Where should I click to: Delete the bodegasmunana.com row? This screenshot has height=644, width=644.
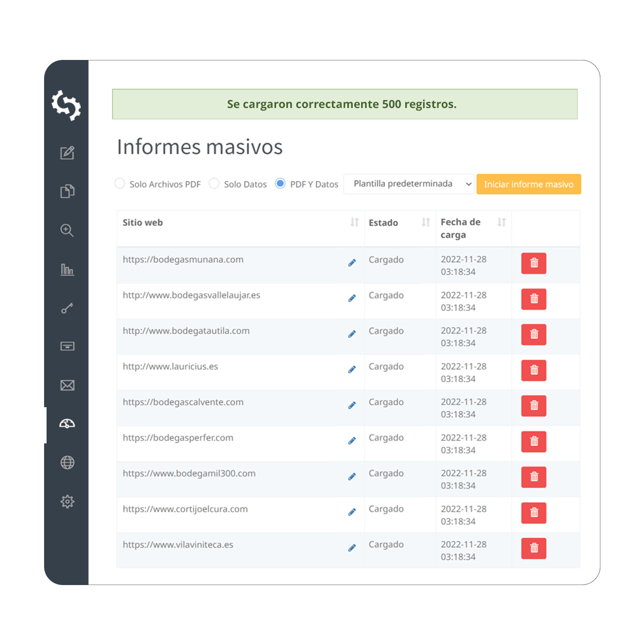tap(534, 263)
